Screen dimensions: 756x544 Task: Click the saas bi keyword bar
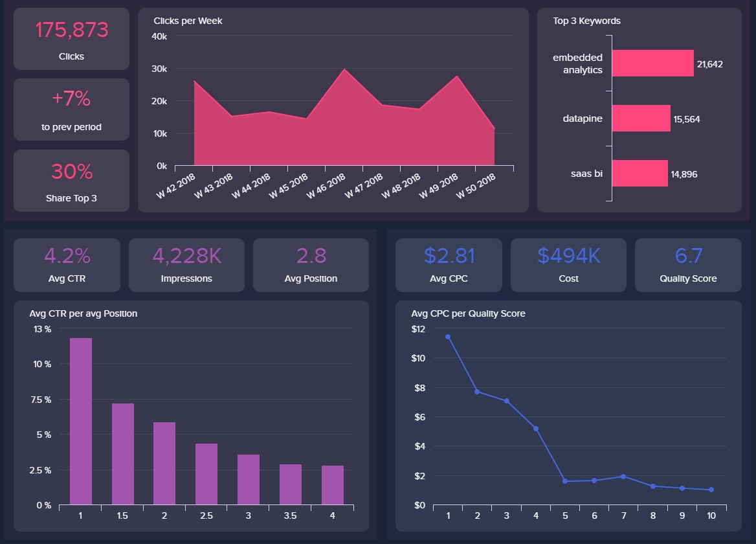[639, 174]
